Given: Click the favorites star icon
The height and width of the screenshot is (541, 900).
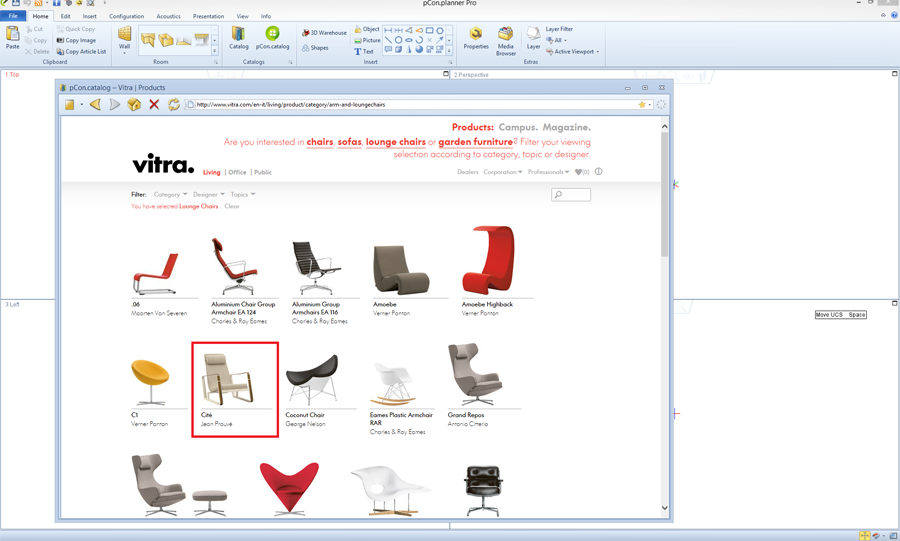Looking at the screenshot, I should pyautogui.click(x=642, y=104).
